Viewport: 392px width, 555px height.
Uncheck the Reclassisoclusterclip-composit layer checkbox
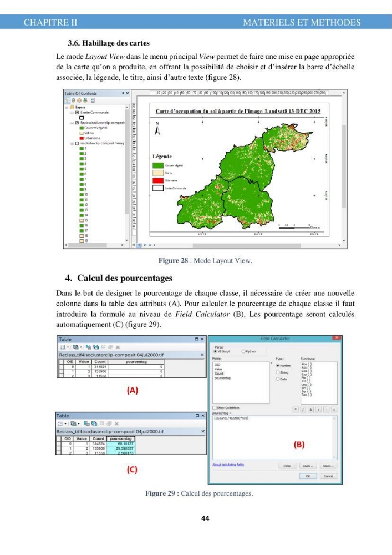[77, 123]
